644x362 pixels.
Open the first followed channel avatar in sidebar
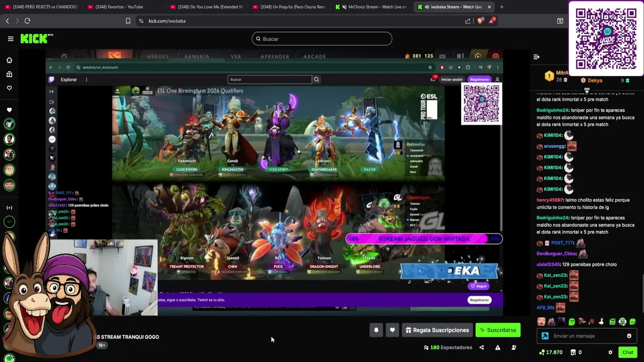click(x=9, y=124)
